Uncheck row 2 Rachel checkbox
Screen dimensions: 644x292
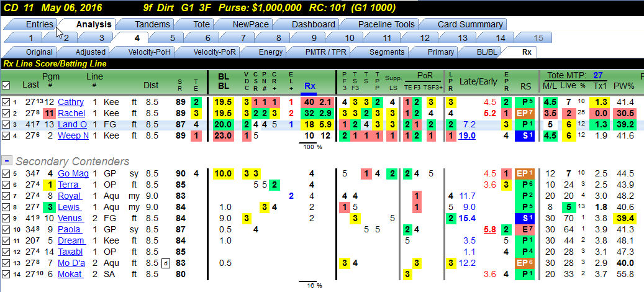coord(6,113)
